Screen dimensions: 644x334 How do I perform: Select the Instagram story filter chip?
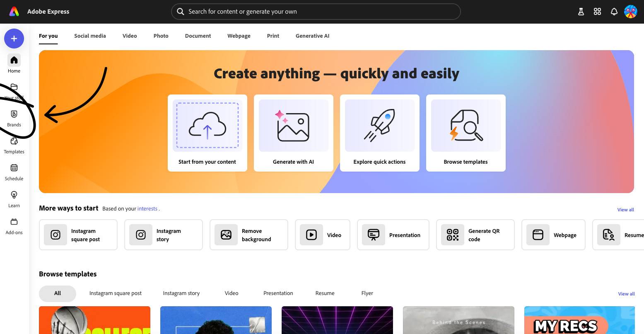[181, 293]
